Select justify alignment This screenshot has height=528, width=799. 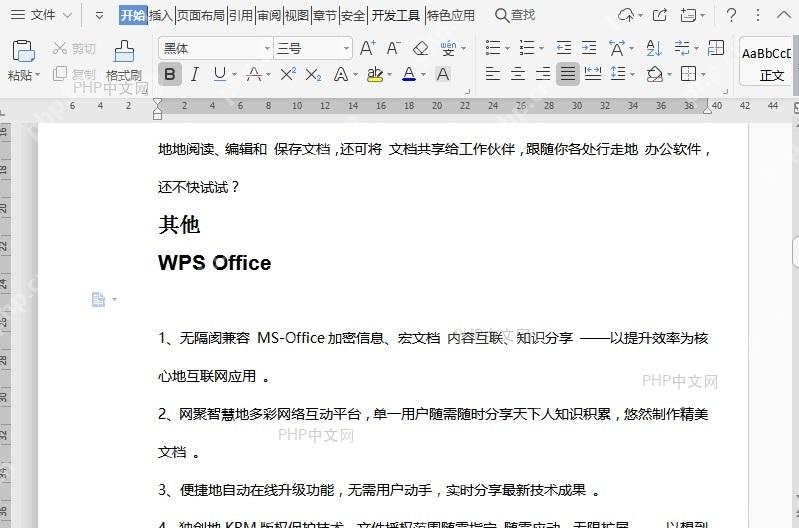pos(568,74)
